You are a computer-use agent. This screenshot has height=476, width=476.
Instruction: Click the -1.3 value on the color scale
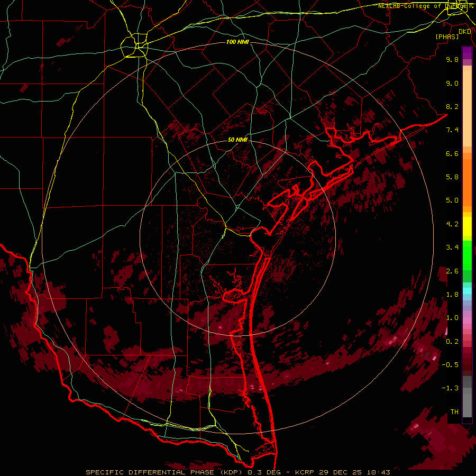tap(450, 388)
